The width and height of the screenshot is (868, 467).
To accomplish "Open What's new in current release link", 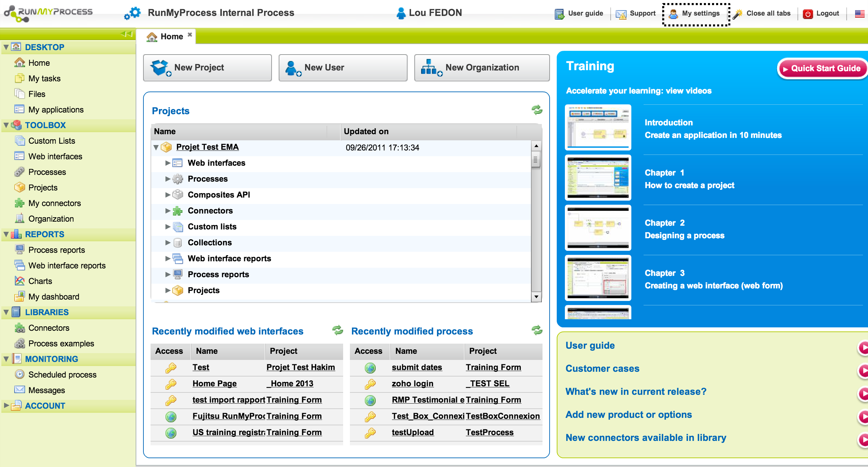I will 636,391.
